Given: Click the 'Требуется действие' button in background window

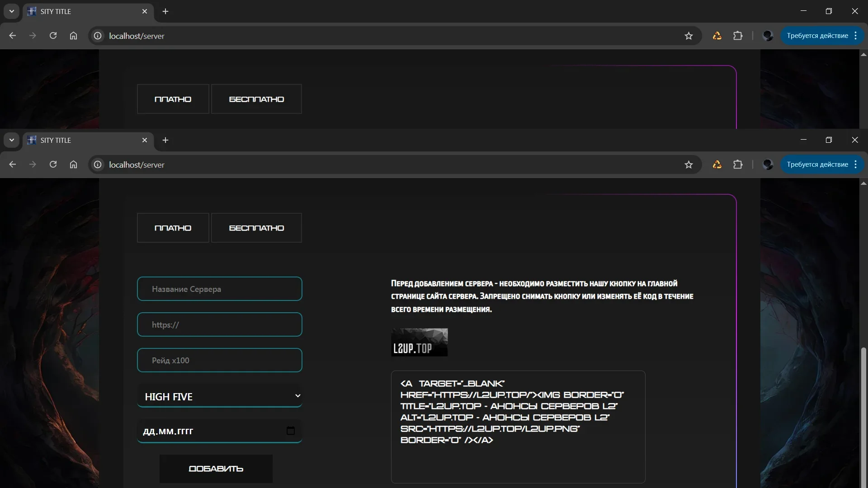Looking at the screenshot, I should coord(817,36).
